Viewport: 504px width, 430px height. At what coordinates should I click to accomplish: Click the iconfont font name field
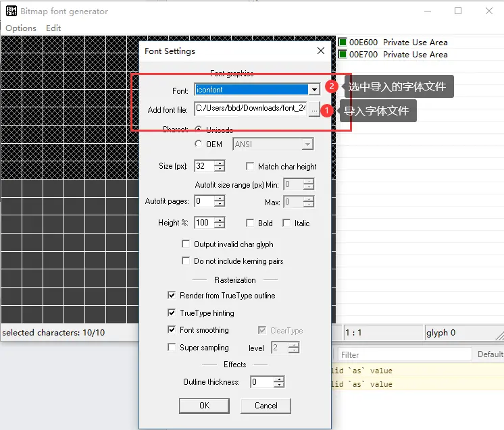(251, 90)
